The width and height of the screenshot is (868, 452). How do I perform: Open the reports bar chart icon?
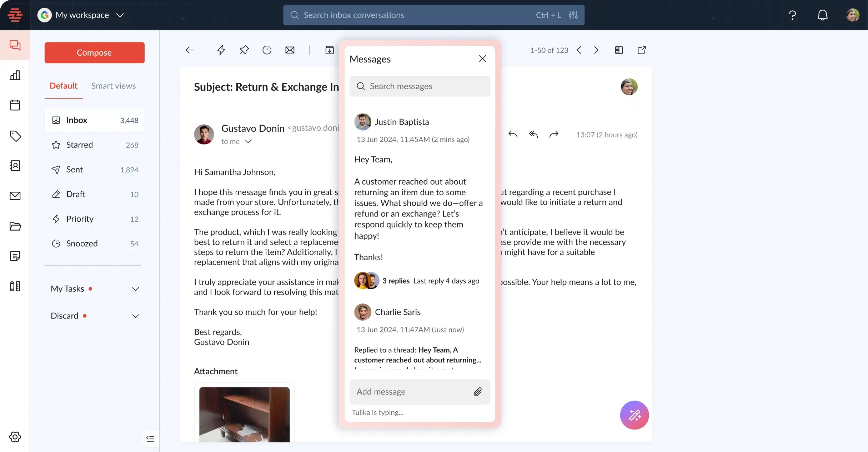[15, 75]
